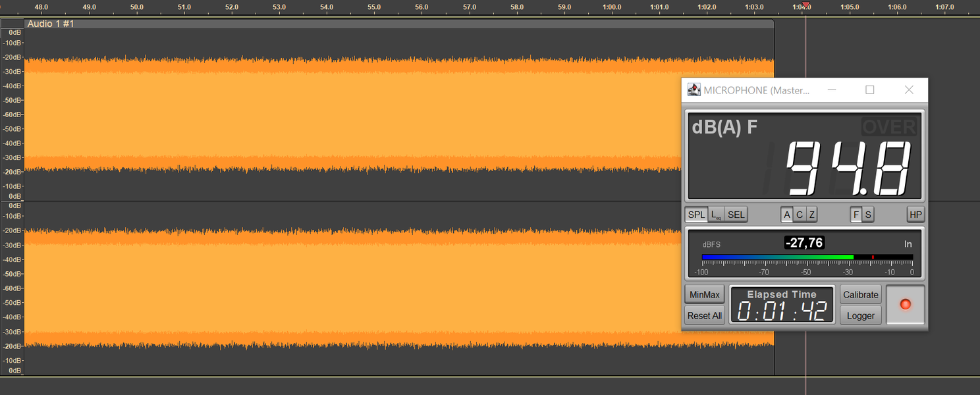The image size is (980, 395).
Task: Click the 94.8 dB level readout
Action: (850, 169)
